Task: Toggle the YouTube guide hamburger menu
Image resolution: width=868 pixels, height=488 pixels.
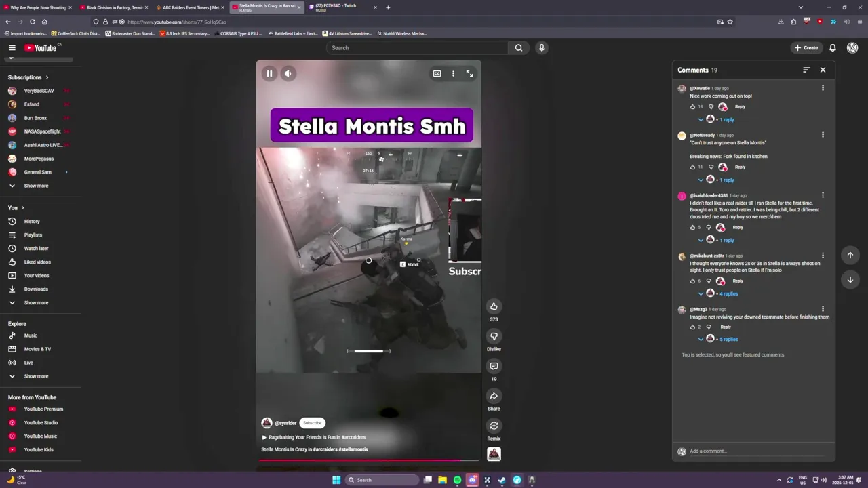Action: (12, 47)
